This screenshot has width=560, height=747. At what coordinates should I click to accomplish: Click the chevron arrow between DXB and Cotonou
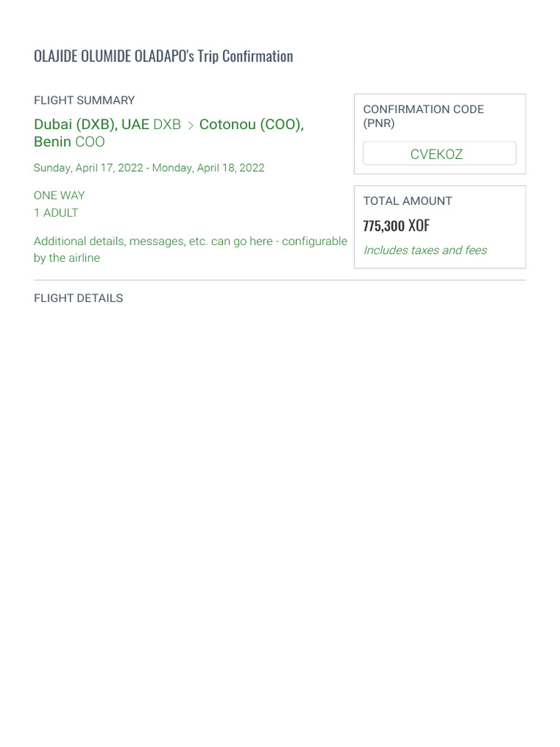(x=190, y=125)
